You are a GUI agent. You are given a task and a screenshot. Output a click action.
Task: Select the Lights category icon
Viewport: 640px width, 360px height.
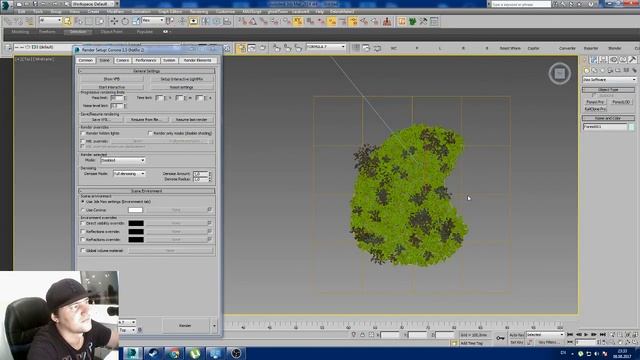coord(602,70)
